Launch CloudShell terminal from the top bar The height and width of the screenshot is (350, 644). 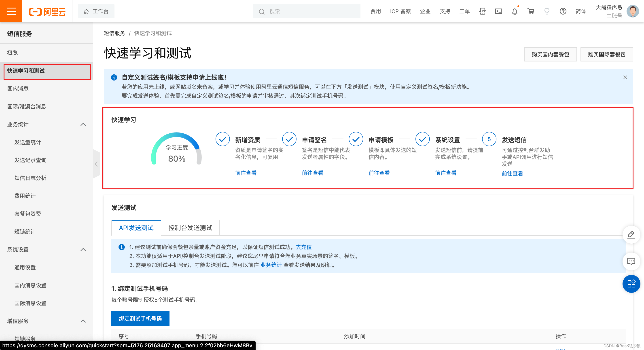[498, 11]
